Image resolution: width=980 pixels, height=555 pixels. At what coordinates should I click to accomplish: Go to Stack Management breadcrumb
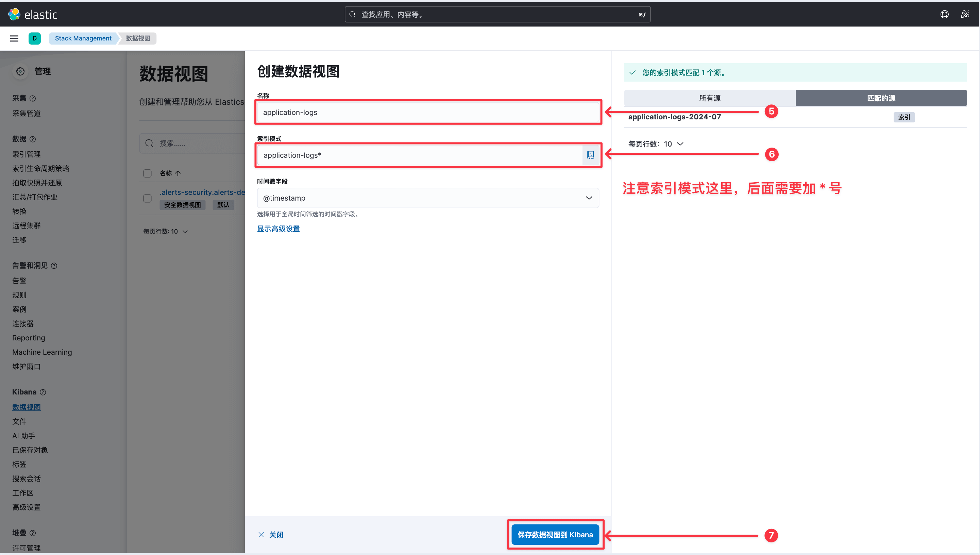(83, 38)
